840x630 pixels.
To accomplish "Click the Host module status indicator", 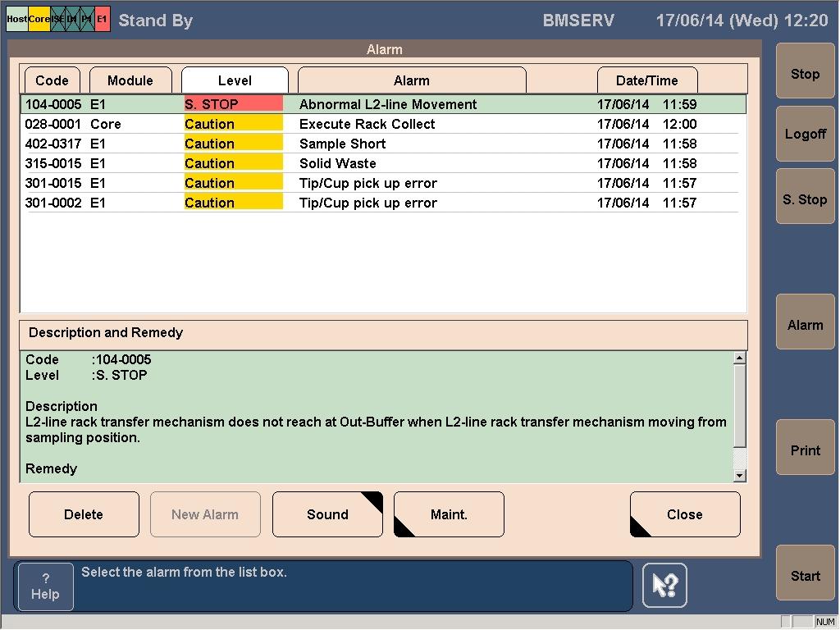I will pyautogui.click(x=16, y=20).
